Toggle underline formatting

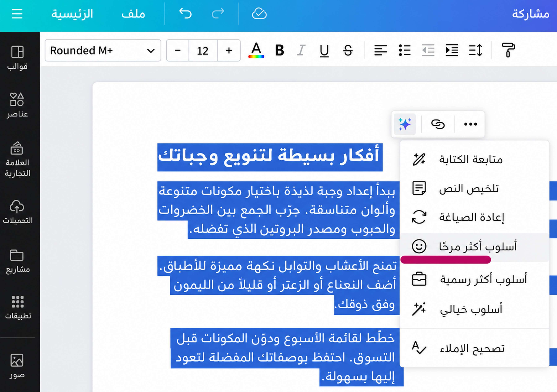(324, 51)
